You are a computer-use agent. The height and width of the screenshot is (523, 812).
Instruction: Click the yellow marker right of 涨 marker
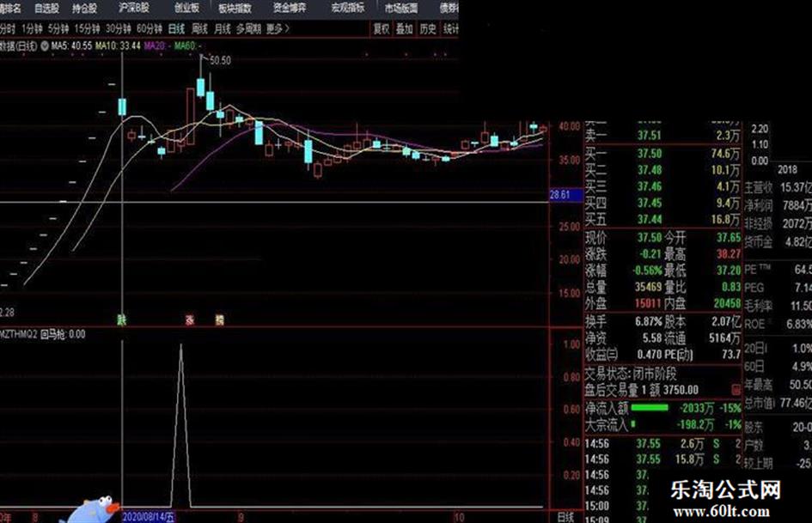coord(220,320)
